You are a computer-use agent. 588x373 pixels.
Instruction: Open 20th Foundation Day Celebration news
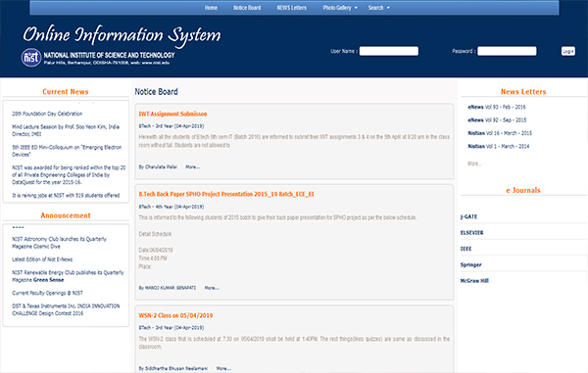coord(47,114)
